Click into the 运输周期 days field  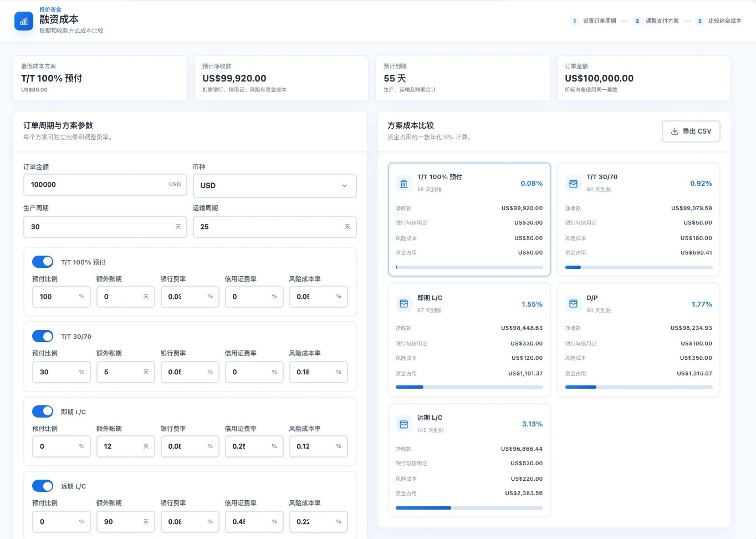(274, 227)
